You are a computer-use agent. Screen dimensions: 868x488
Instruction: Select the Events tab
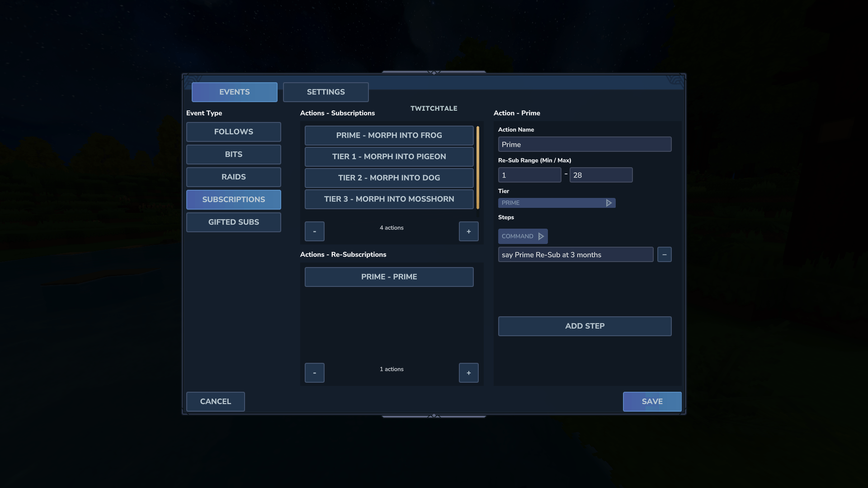[x=234, y=92]
